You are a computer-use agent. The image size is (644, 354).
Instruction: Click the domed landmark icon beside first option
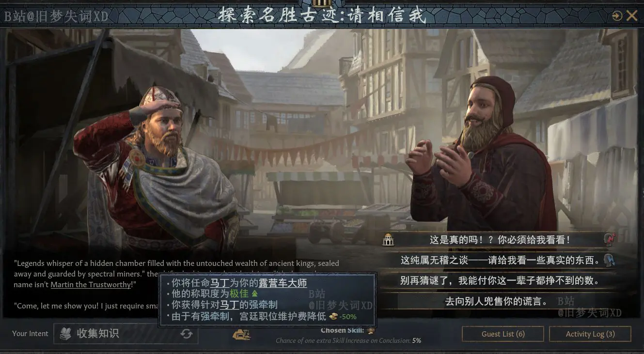pos(388,239)
